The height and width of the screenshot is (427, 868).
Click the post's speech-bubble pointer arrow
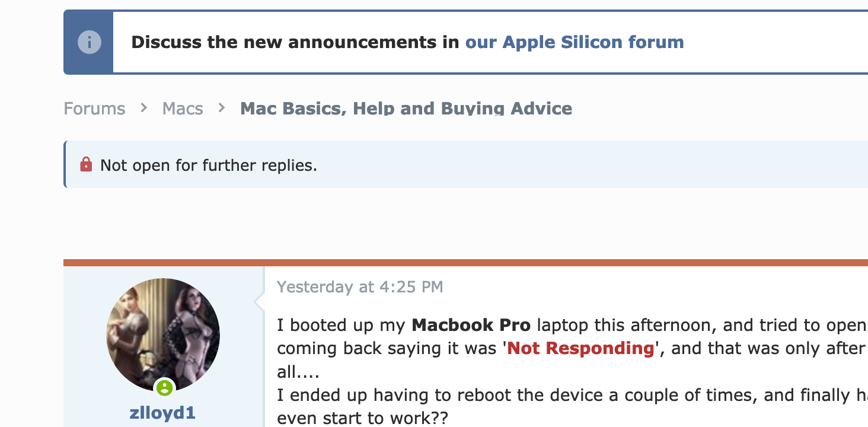(x=259, y=302)
